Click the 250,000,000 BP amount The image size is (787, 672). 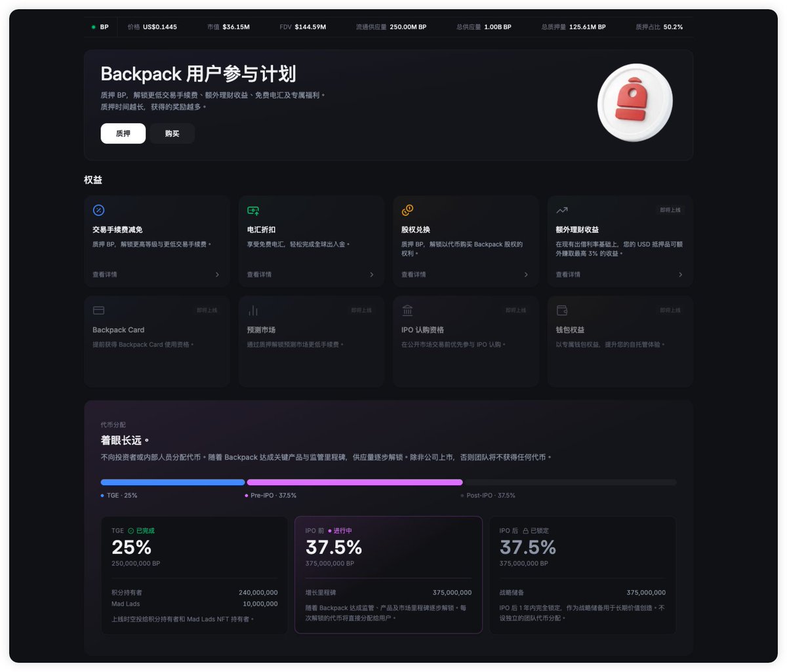click(x=136, y=564)
